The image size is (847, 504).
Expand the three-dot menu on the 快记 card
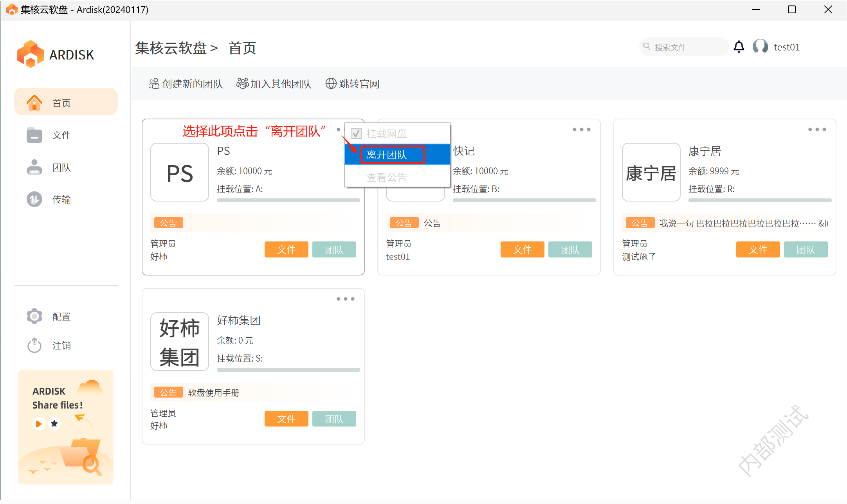(581, 130)
